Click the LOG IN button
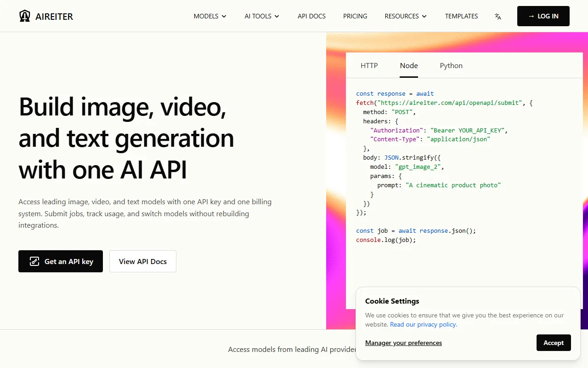This screenshot has height=368, width=588. click(x=543, y=16)
